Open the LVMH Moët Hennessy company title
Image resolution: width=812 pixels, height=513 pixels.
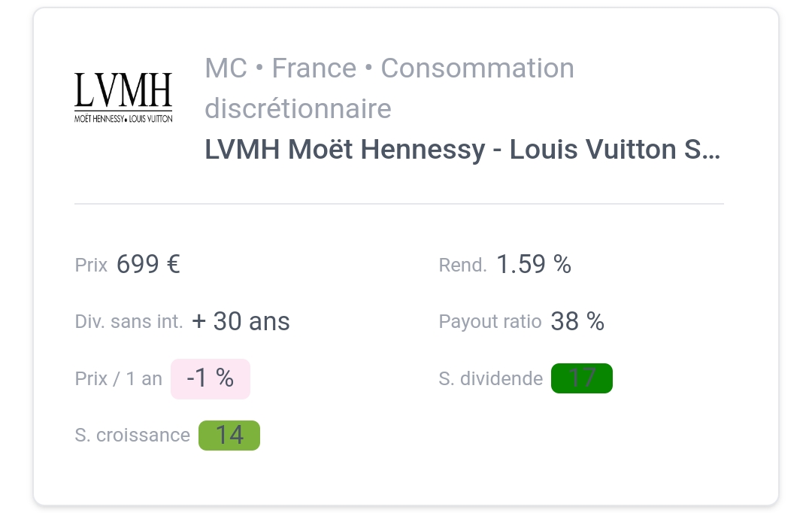[462, 150]
